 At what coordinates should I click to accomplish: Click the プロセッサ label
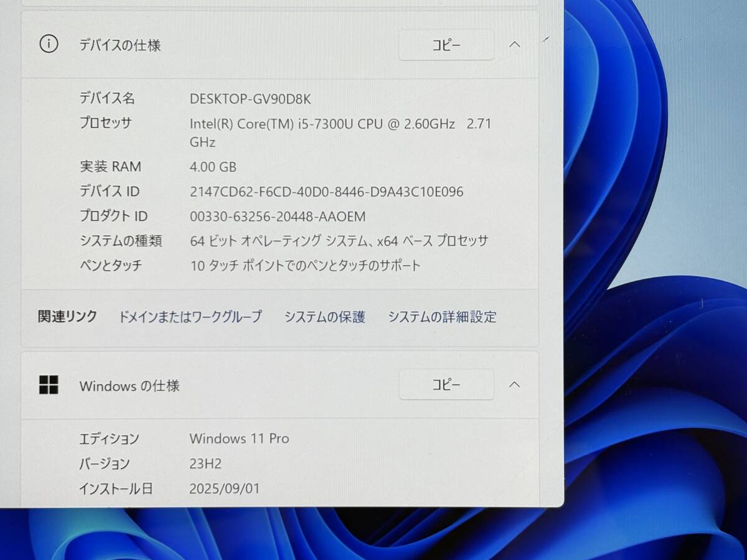(105, 123)
